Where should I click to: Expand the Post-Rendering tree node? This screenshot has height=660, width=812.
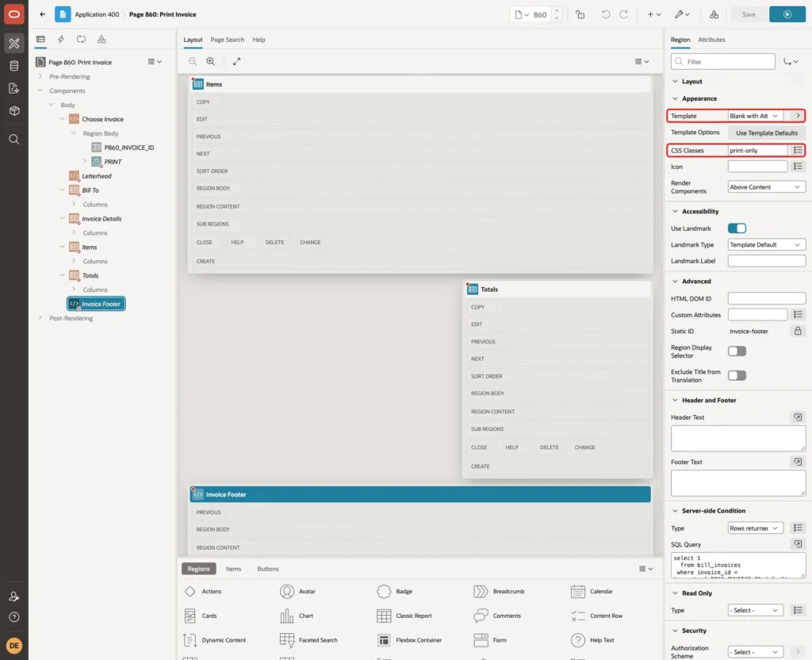tap(40, 317)
